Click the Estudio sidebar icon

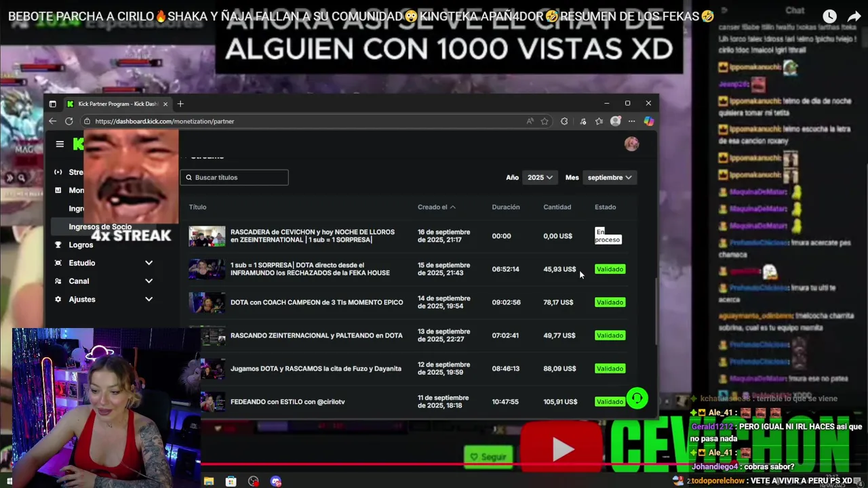pyautogui.click(x=58, y=263)
